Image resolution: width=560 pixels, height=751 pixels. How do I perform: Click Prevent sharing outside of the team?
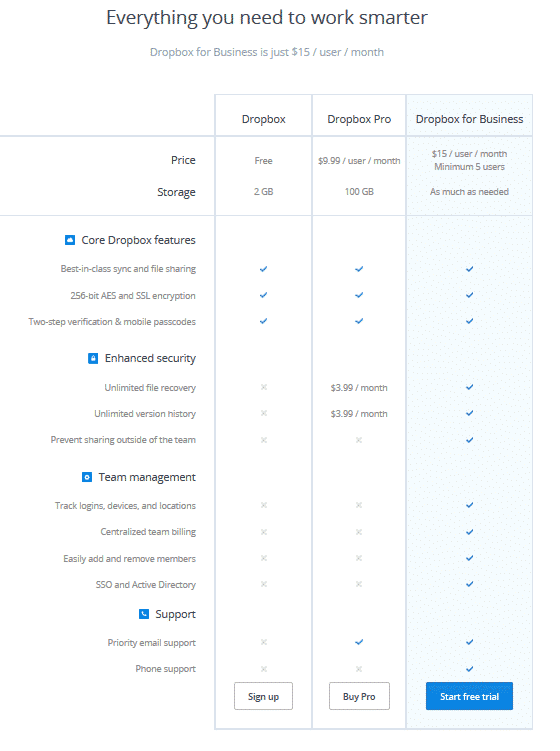[x=123, y=440]
